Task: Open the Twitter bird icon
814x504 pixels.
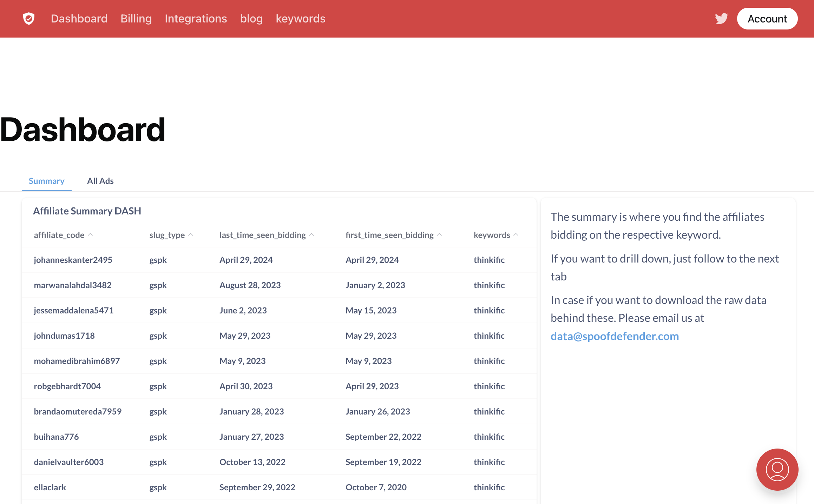Action: pos(721,19)
